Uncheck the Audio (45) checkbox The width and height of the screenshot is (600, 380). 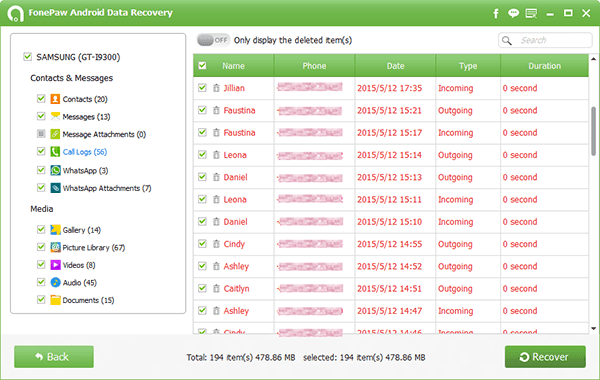(x=41, y=282)
